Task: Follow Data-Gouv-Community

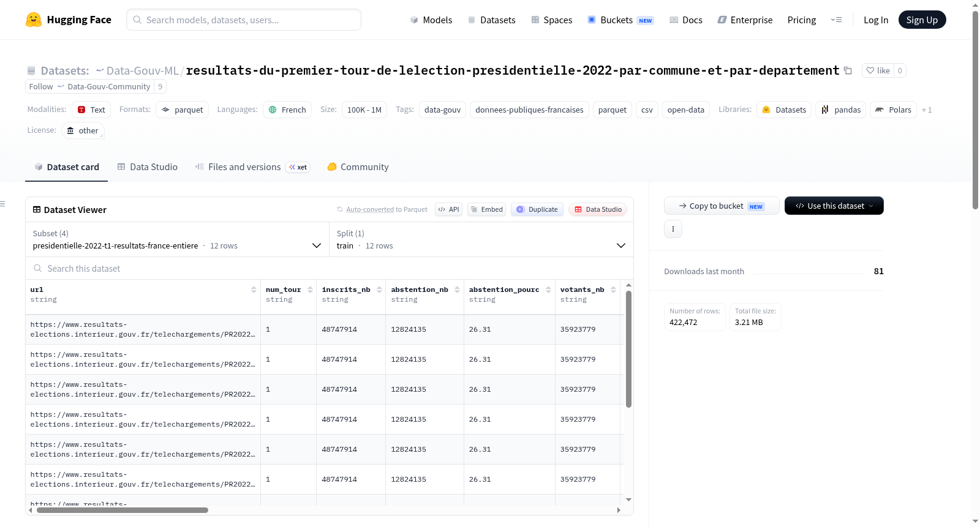Action: [89, 86]
